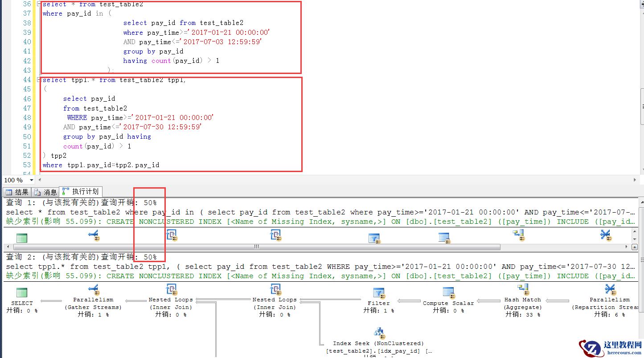This screenshot has height=358, width=644.
Task: Click the query 1 statement text starting 'select * from'
Action: (321, 212)
